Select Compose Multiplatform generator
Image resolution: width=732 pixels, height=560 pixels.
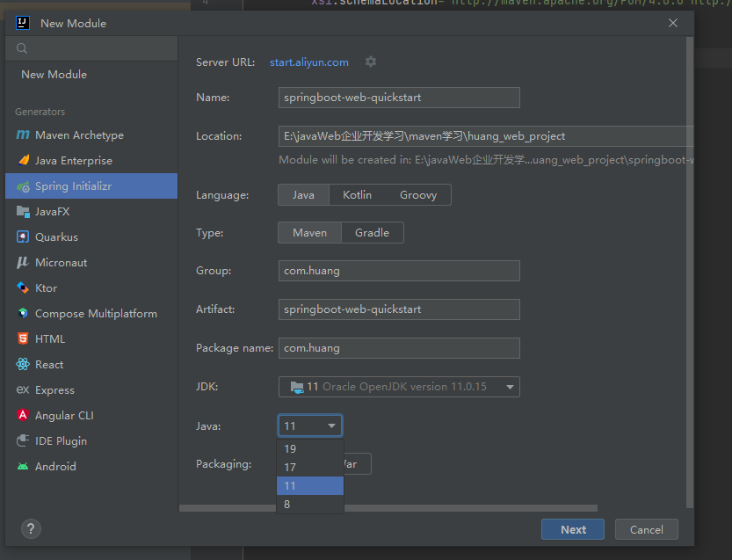pos(91,313)
